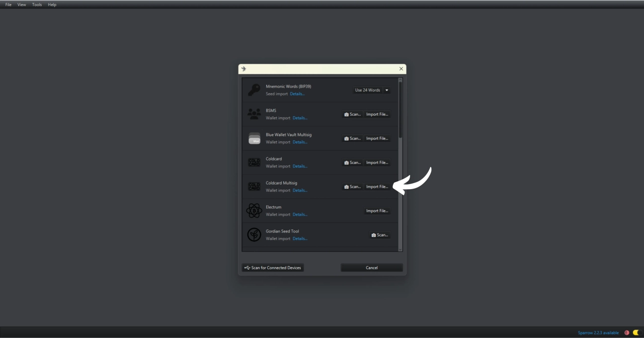Click the red connection status icon
This screenshot has width=644, height=338.
tap(627, 332)
